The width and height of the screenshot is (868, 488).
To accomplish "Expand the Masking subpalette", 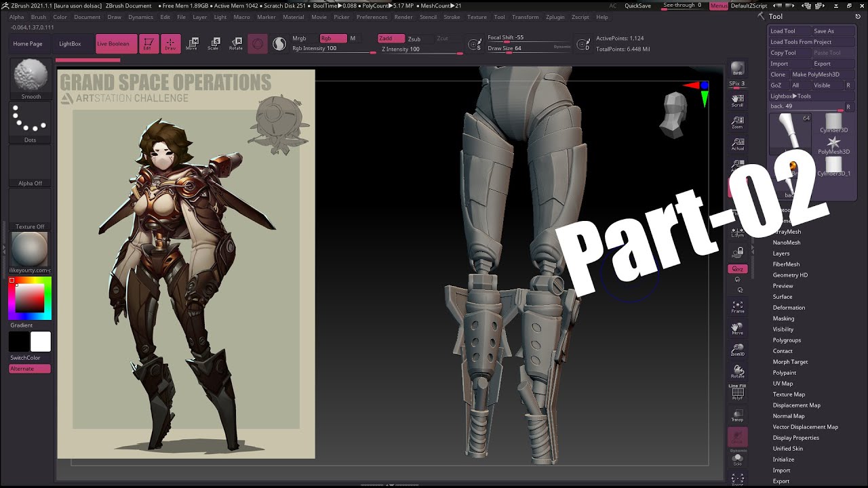I will tap(783, 319).
